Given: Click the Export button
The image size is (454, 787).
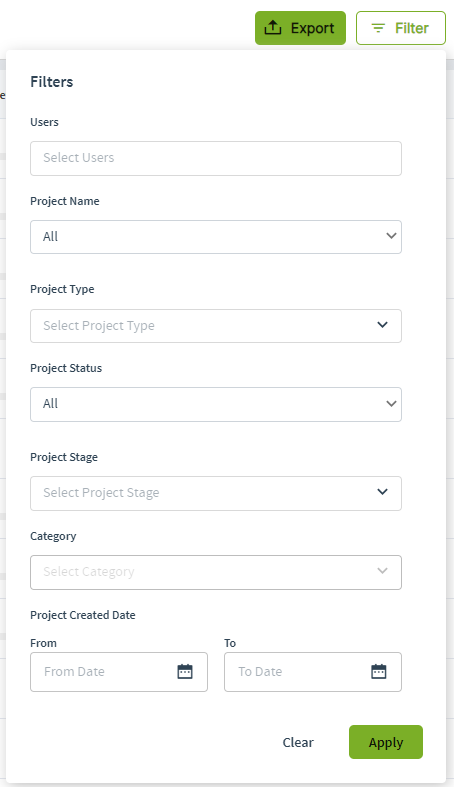Looking at the screenshot, I should [x=300, y=28].
